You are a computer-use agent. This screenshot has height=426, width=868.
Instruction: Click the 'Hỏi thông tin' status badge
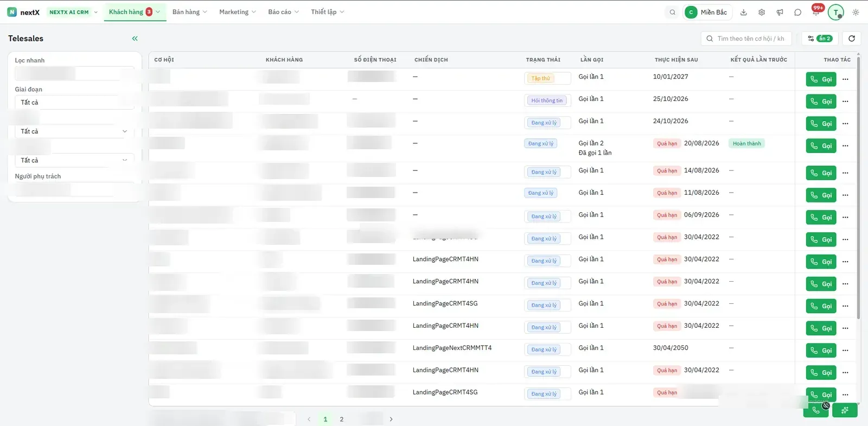click(x=547, y=101)
